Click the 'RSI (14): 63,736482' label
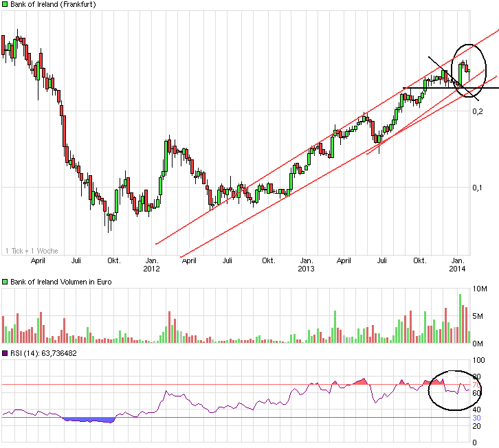 point(43,353)
